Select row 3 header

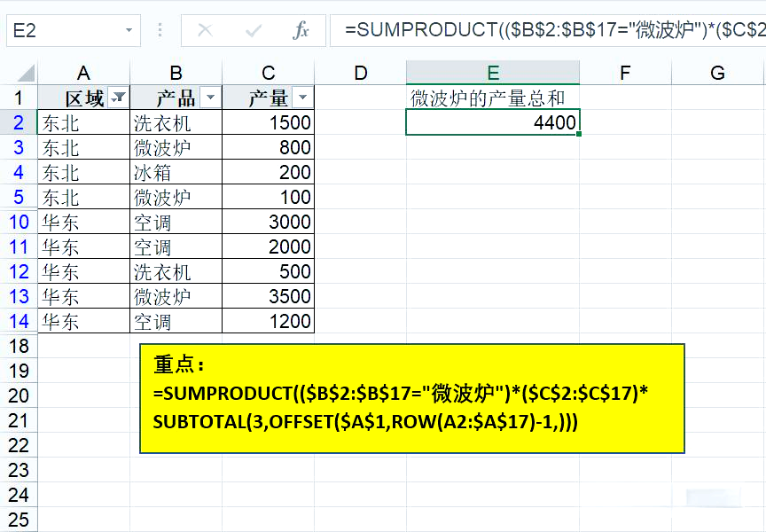[19, 147]
